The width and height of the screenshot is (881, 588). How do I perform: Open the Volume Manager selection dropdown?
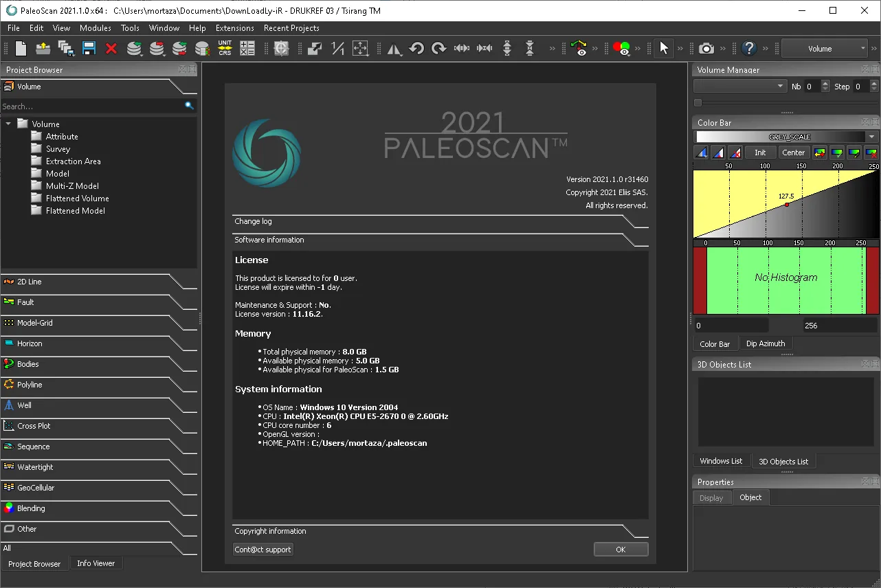(x=739, y=86)
